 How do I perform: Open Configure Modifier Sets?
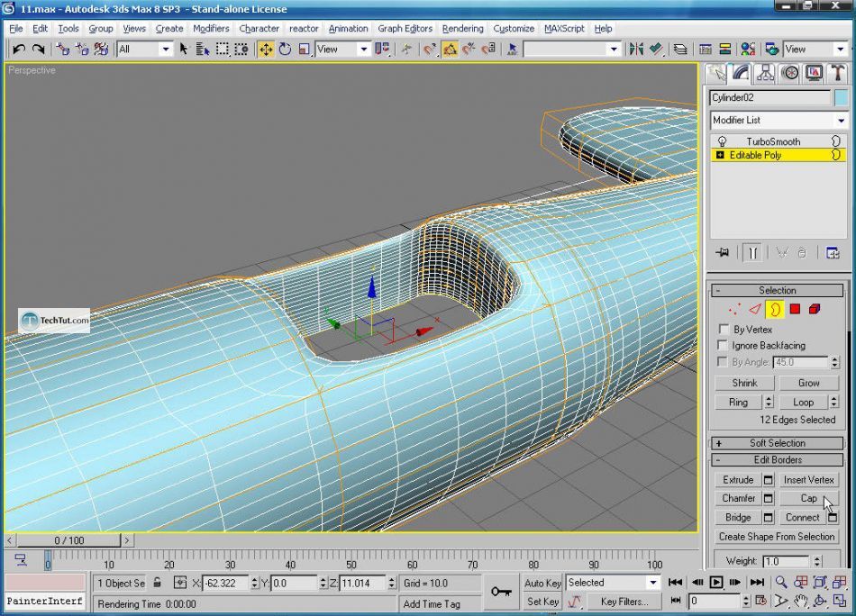coord(833,253)
